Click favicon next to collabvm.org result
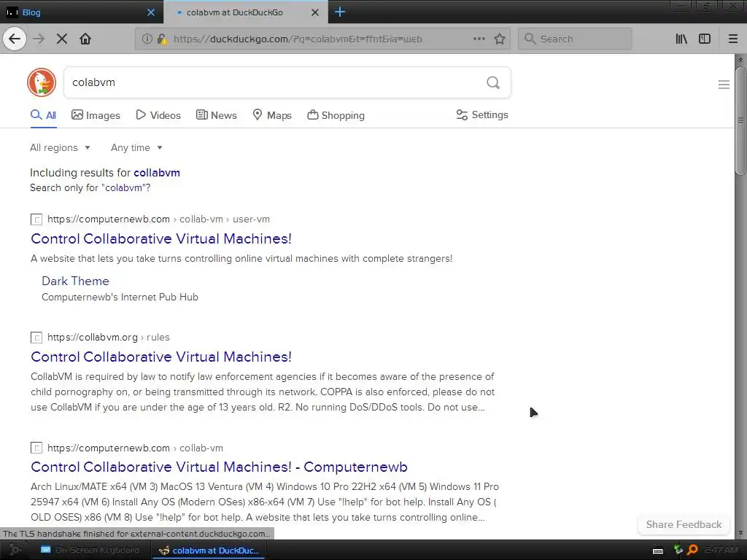This screenshot has width=747, height=560. pyautogui.click(x=36, y=338)
